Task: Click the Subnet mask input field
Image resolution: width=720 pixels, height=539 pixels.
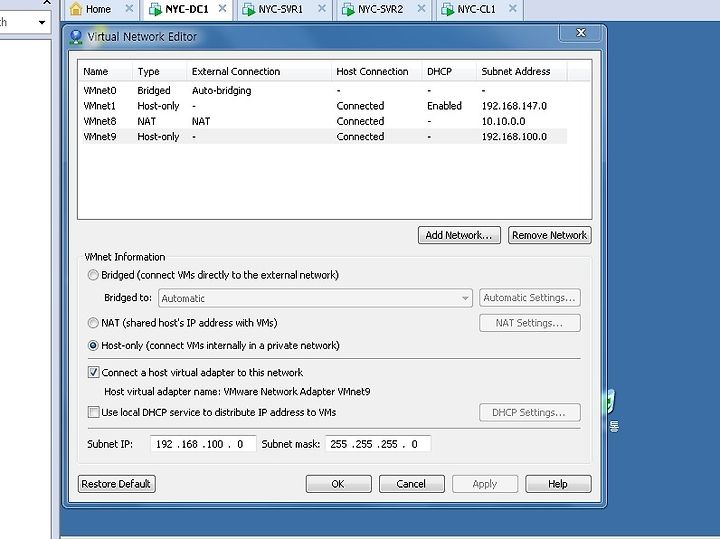Action: [378, 444]
